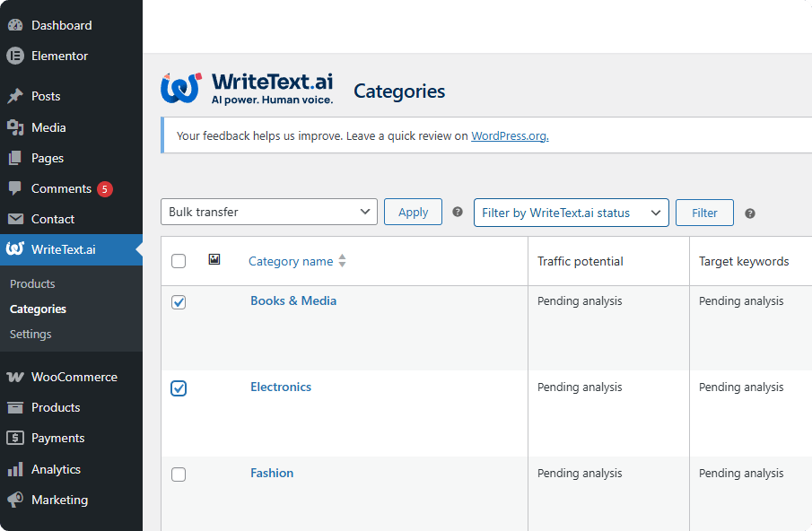Click the Pages icon in sidebar
The height and width of the screenshot is (531, 812).
tap(15, 158)
